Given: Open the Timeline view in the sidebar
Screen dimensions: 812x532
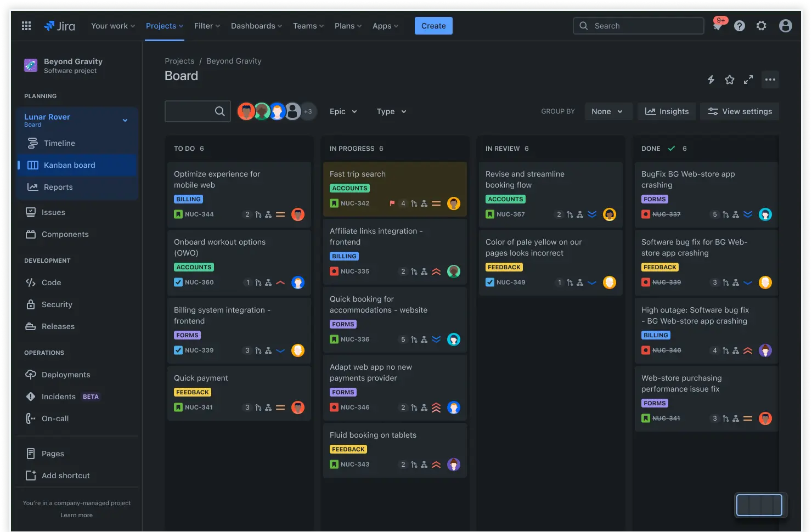Looking at the screenshot, I should click(59, 143).
